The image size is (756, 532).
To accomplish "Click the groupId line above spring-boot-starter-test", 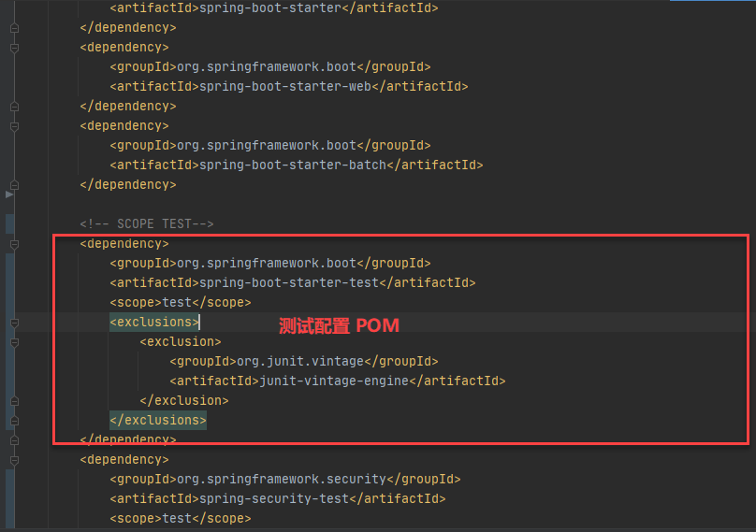I will click(270, 263).
